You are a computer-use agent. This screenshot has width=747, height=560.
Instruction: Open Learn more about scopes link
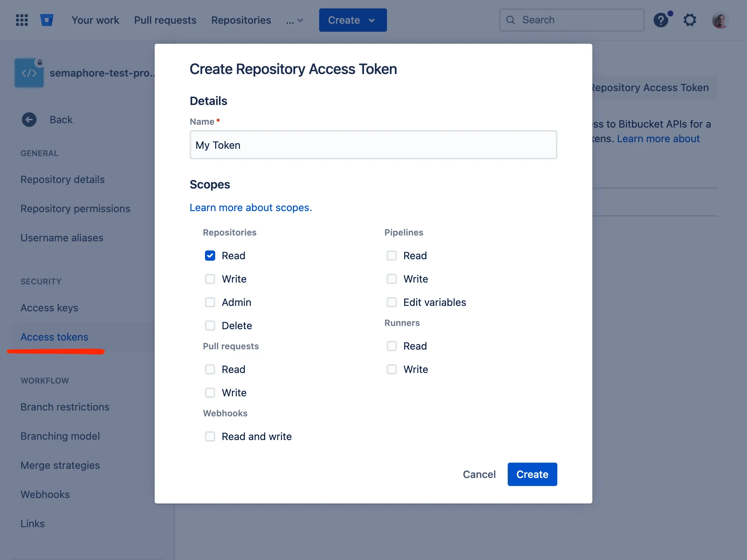(251, 207)
